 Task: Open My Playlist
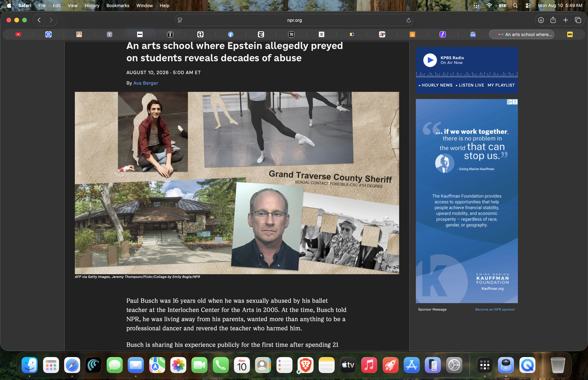click(501, 85)
